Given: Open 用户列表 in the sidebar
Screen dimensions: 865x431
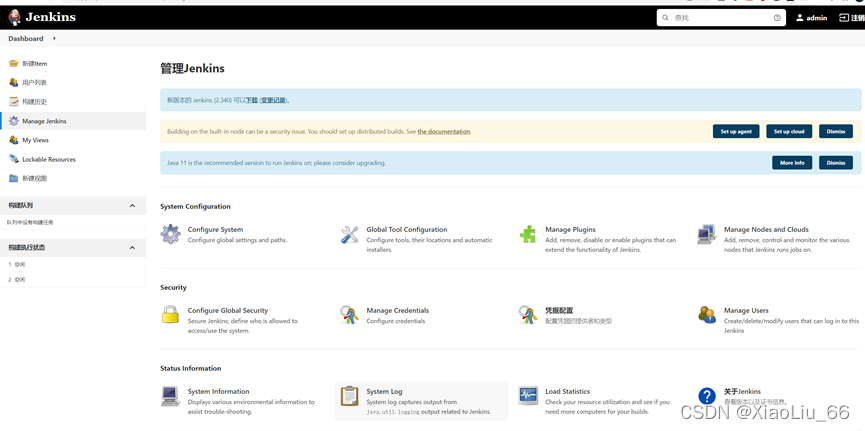Looking at the screenshot, I should pos(35,83).
